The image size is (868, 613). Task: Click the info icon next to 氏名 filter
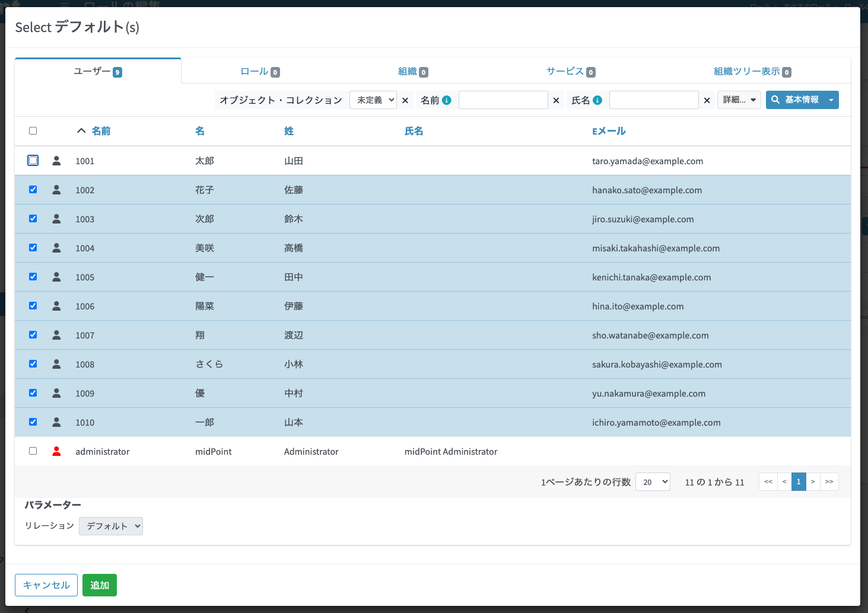597,100
